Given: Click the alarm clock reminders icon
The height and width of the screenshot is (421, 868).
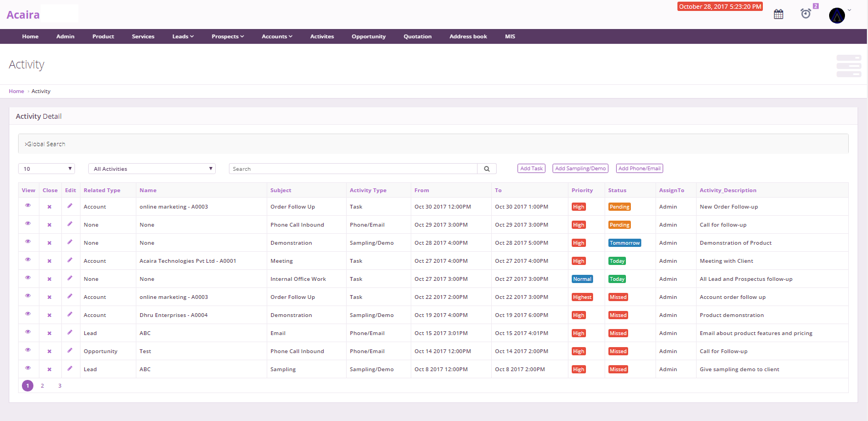Looking at the screenshot, I should [806, 14].
